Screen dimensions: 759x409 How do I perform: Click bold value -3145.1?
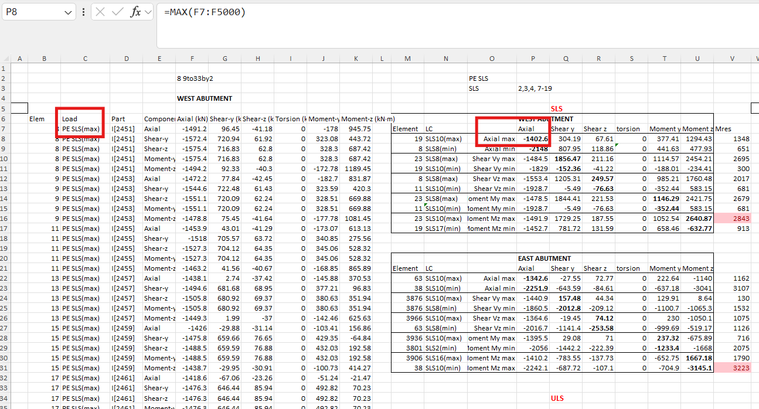click(700, 368)
